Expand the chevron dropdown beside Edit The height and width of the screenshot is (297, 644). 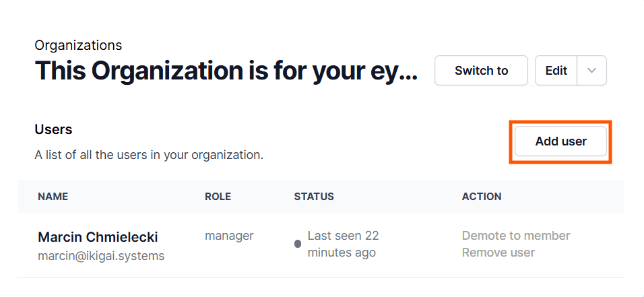pos(591,71)
